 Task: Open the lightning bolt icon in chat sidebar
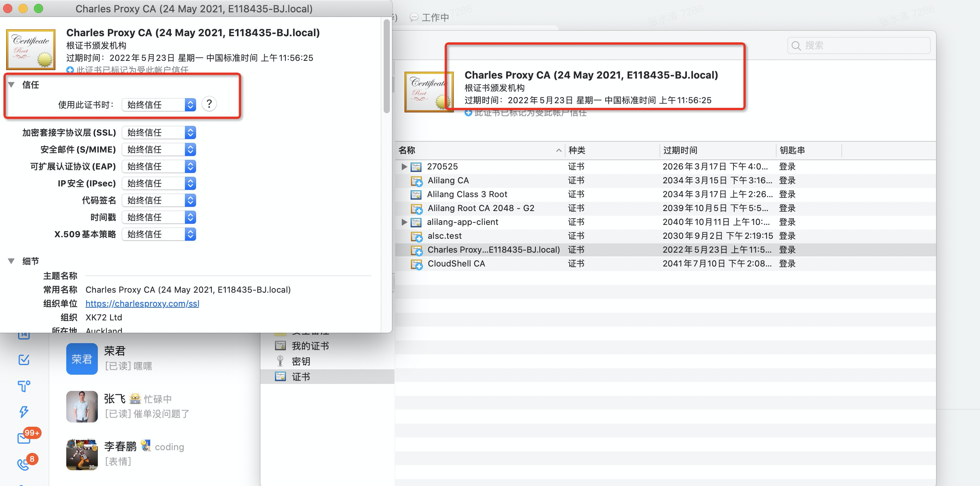24,412
